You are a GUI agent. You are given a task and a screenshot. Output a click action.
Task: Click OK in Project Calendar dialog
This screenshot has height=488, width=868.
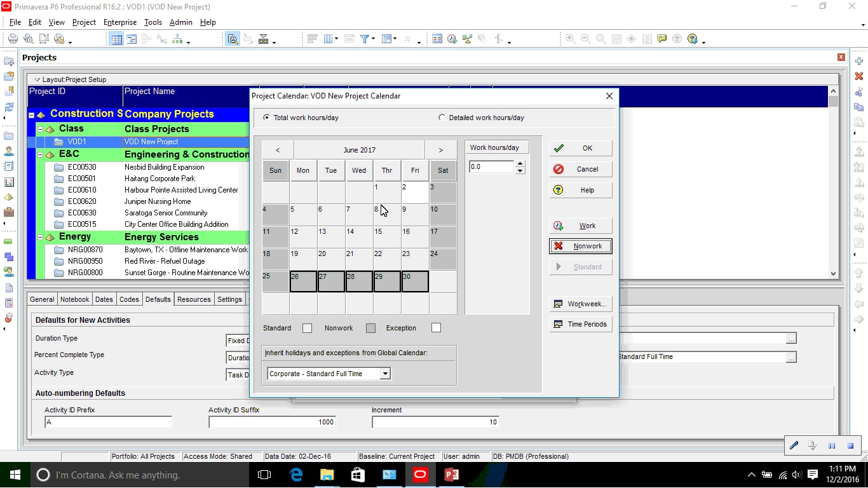coord(581,148)
